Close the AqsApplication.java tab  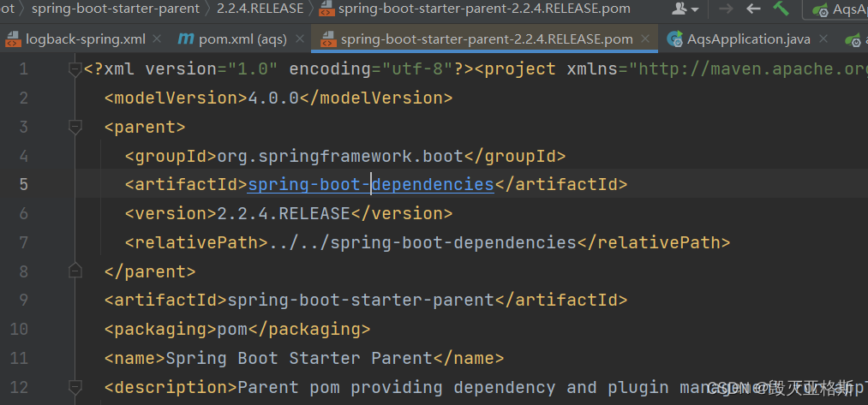coord(823,39)
